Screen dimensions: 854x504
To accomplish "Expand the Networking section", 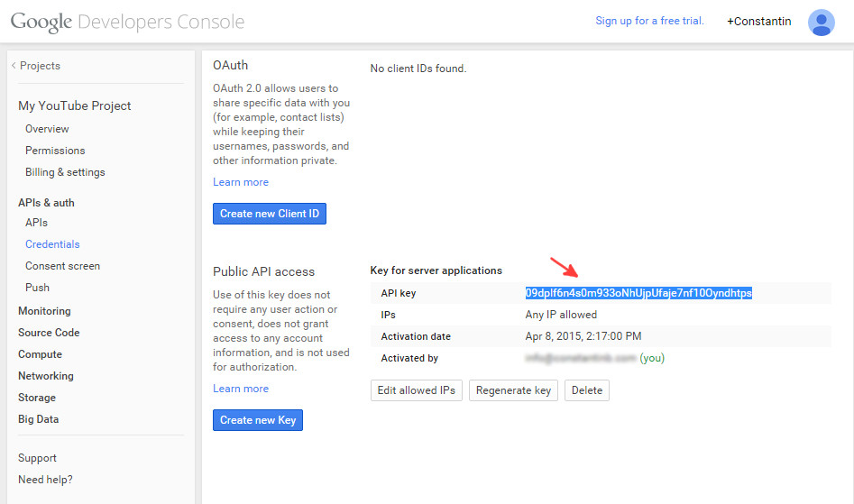I will [x=46, y=376].
